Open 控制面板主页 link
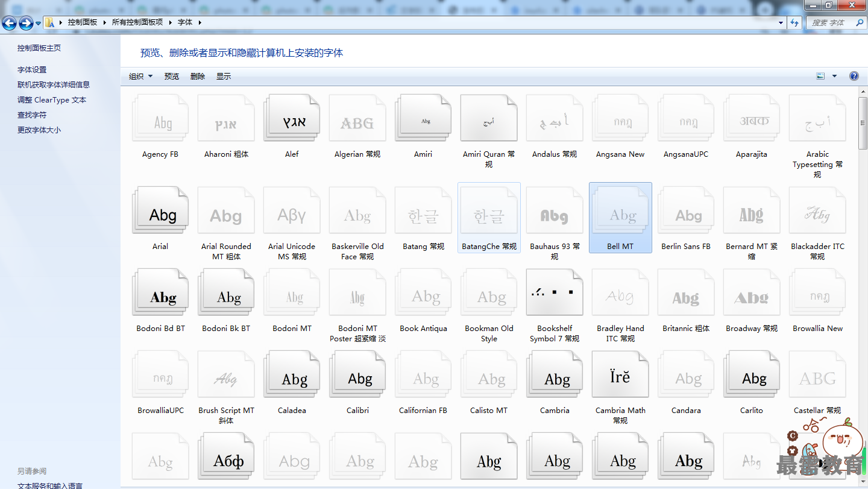 tap(39, 48)
